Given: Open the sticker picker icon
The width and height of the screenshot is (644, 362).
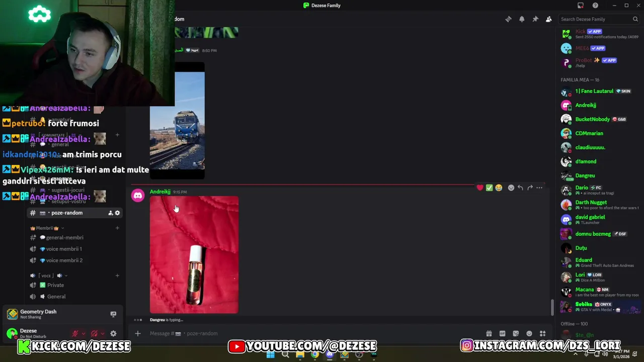Looking at the screenshot, I should [516, 333].
